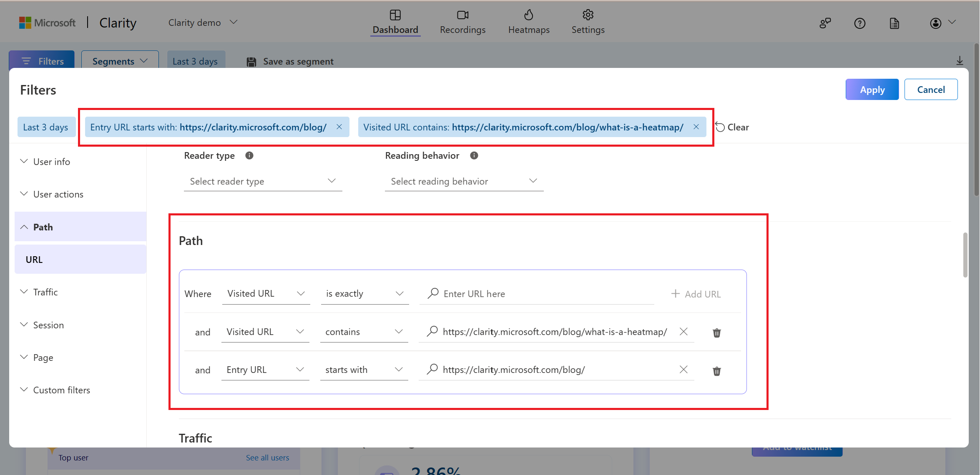Open the starts with condition dropdown
Image resolution: width=980 pixels, height=475 pixels.
point(364,370)
